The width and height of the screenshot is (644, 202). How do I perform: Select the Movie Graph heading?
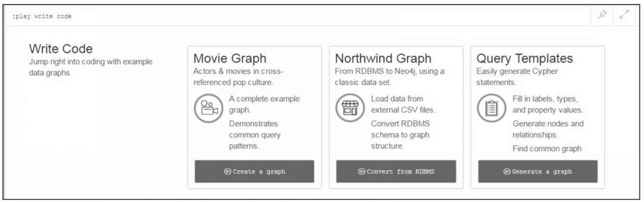point(230,58)
